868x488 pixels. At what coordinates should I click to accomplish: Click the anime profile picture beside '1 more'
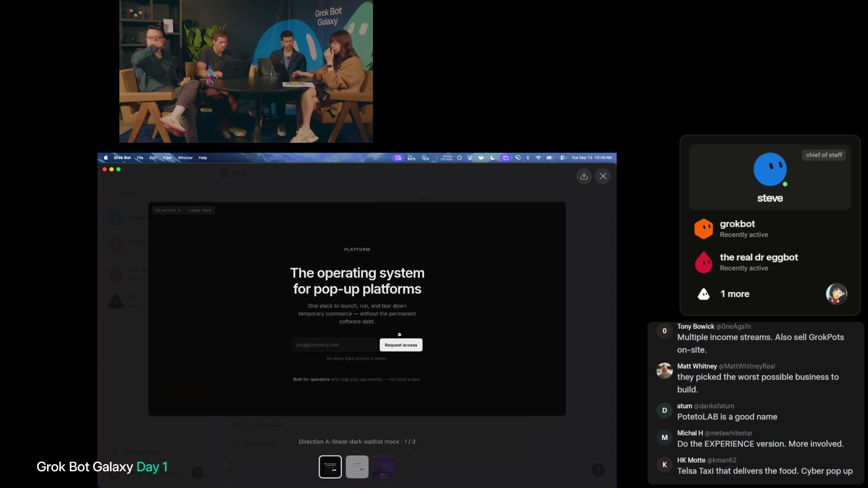coord(836,294)
